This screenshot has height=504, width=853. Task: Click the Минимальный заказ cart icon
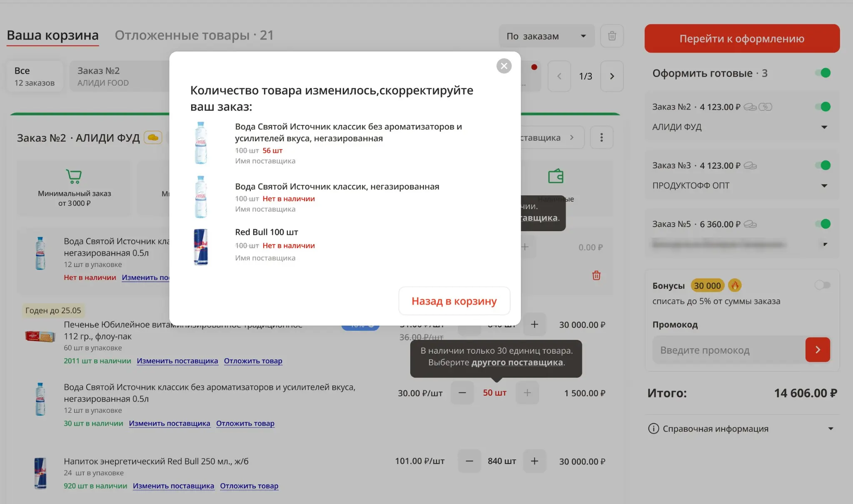74,176
